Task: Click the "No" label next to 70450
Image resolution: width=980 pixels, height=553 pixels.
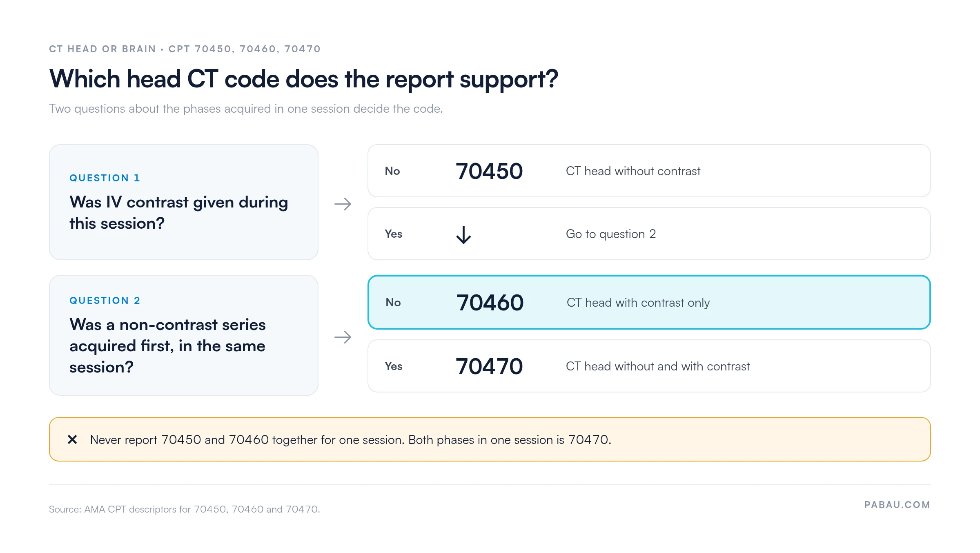Action: click(392, 171)
